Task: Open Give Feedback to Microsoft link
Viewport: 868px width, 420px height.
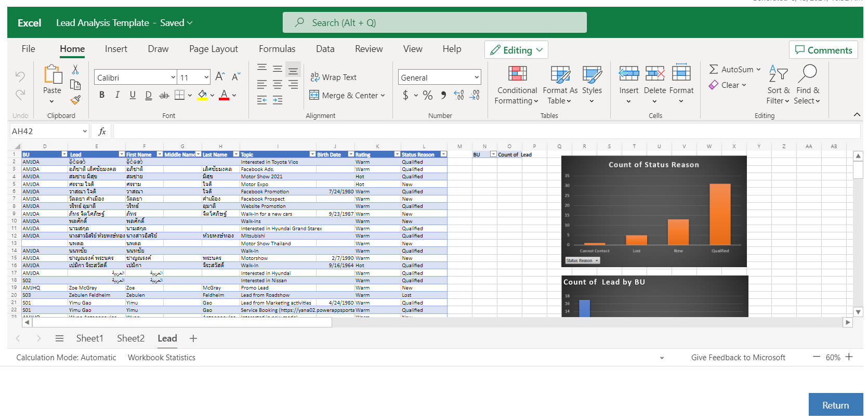Action: click(738, 358)
